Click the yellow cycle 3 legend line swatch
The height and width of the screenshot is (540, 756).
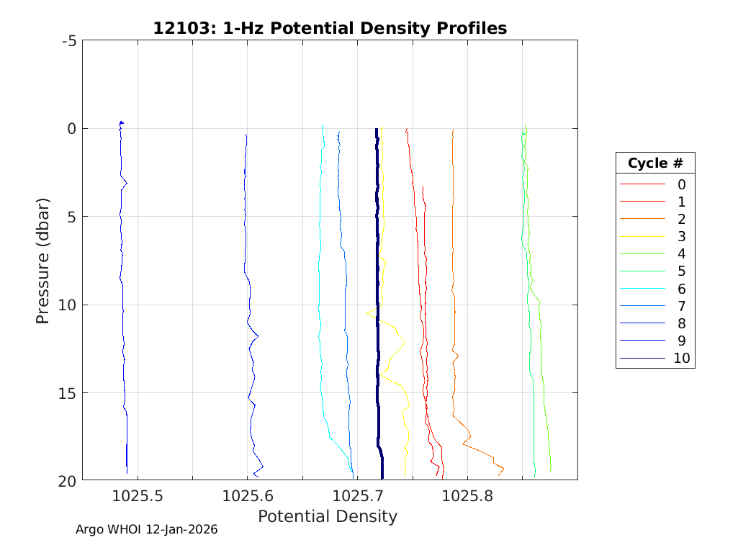642,237
